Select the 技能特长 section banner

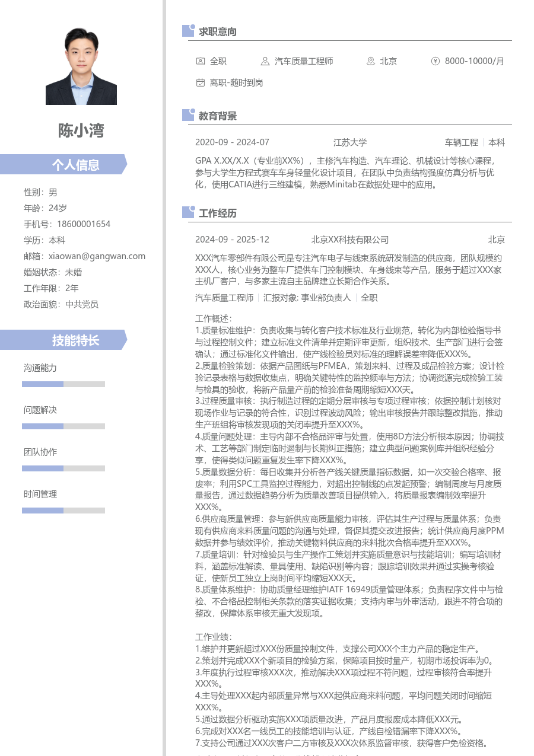pos(63,340)
